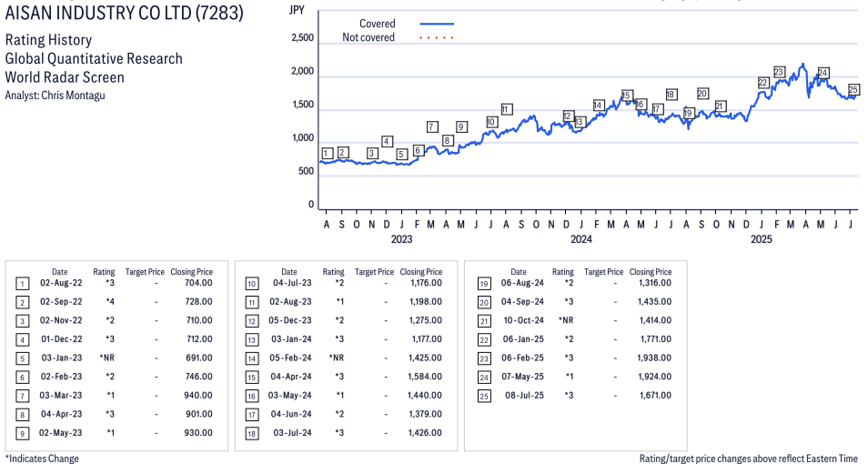This screenshot has width=868, height=464.
Task: Click the '*NR' rating for 03-Jan-23
Action: tap(106, 358)
